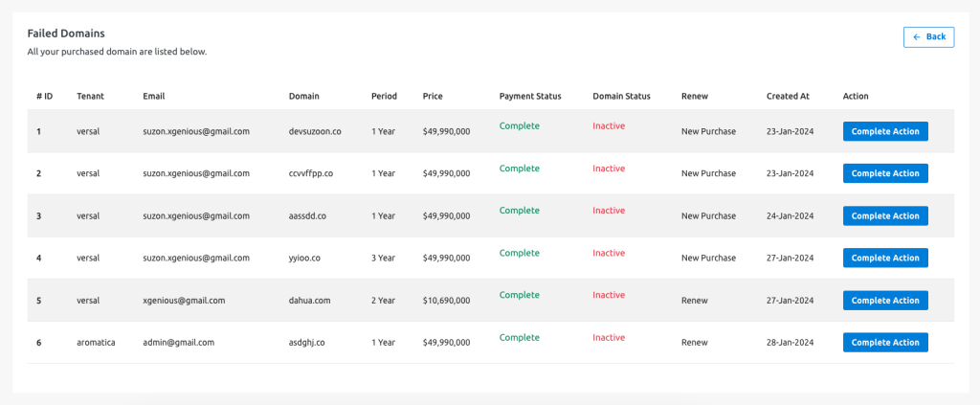Click the # ID column header
The height and width of the screenshot is (405, 980).
pos(44,97)
